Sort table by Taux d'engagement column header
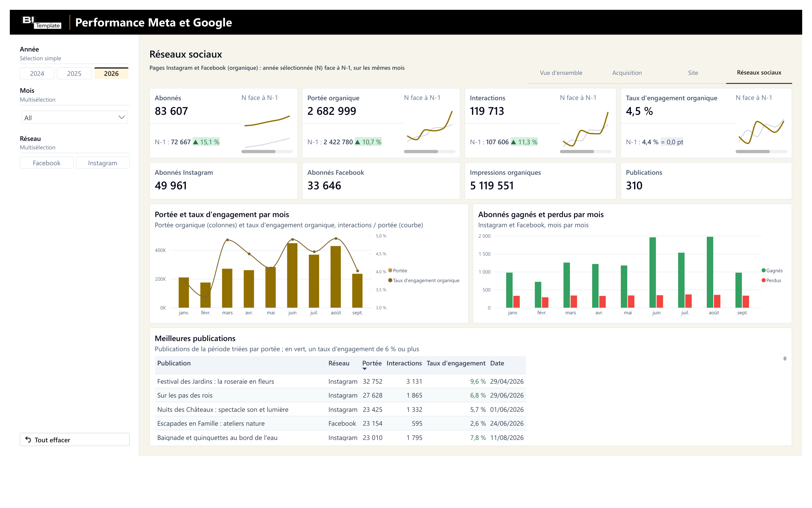812x508 pixels. (456, 363)
